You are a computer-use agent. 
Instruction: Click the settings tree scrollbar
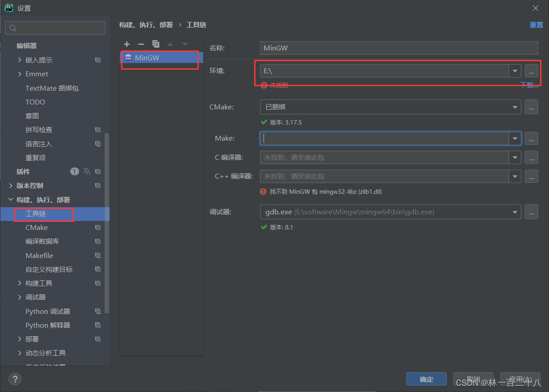click(x=106, y=223)
